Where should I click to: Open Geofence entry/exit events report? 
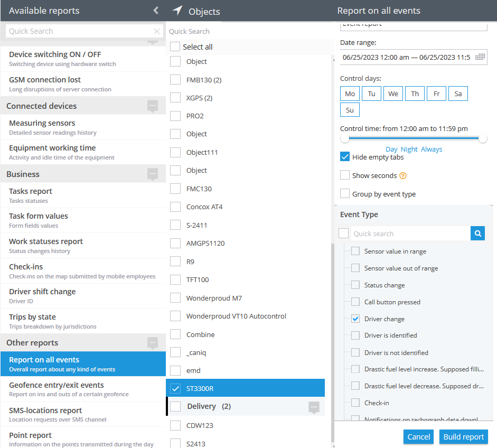pyautogui.click(x=83, y=389)
